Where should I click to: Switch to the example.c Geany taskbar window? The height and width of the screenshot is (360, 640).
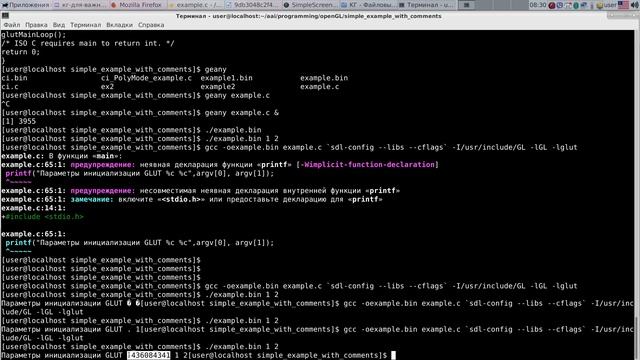pos(195,5)
